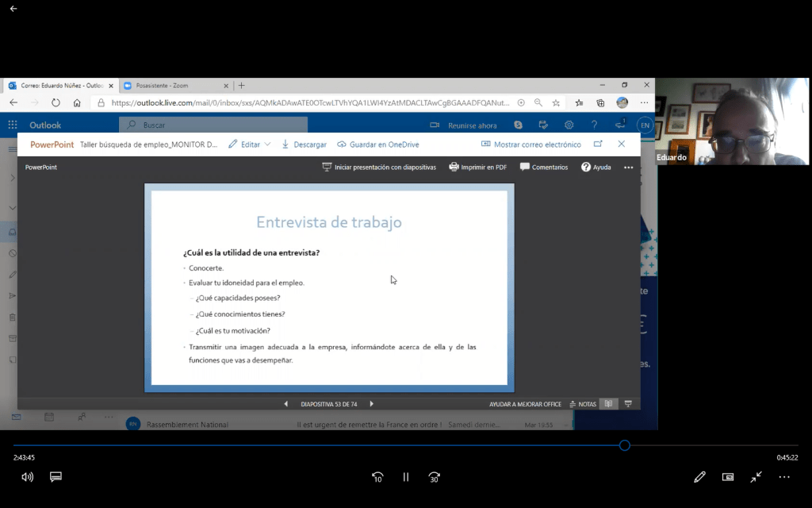Start the slideshow with Iniciar presentación con diapositivas
The image size is (812, 508).
point(379,167)
